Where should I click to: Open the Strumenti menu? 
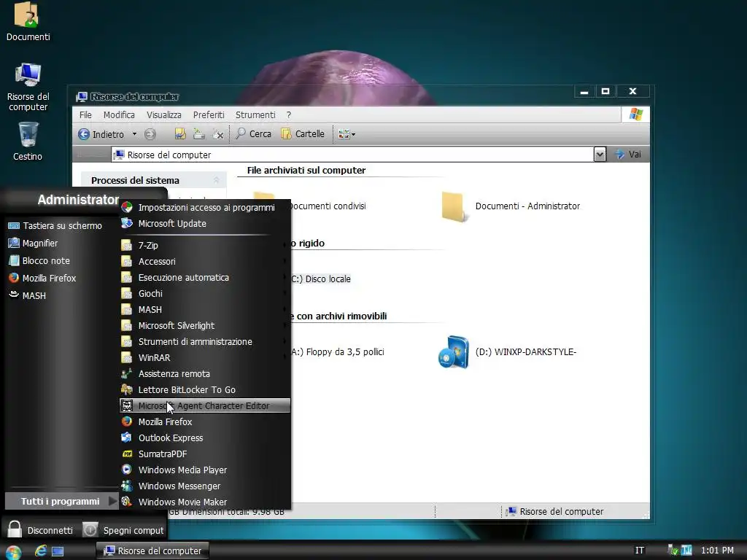click(x=255, y=114)
